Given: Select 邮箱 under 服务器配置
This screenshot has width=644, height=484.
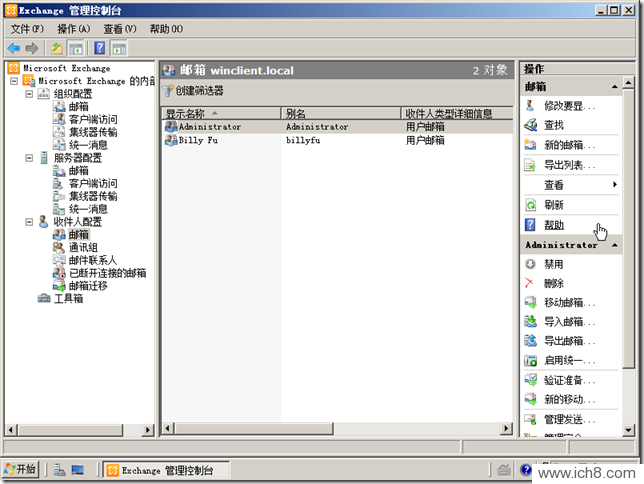Looking at the screenshot, I should click(78, 171).
